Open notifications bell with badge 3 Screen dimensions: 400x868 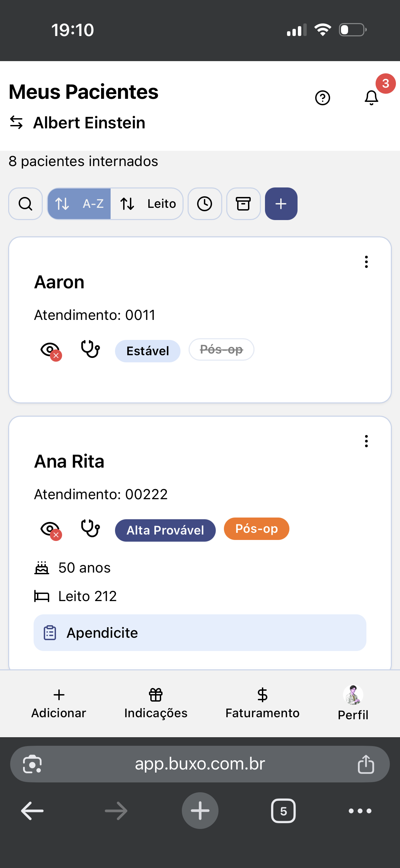coord(372,98)
